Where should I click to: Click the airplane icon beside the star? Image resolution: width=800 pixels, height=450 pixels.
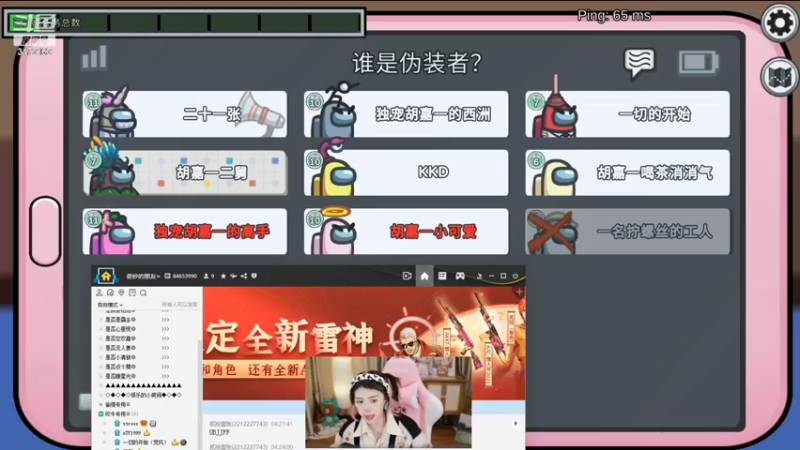click(233, 276)
